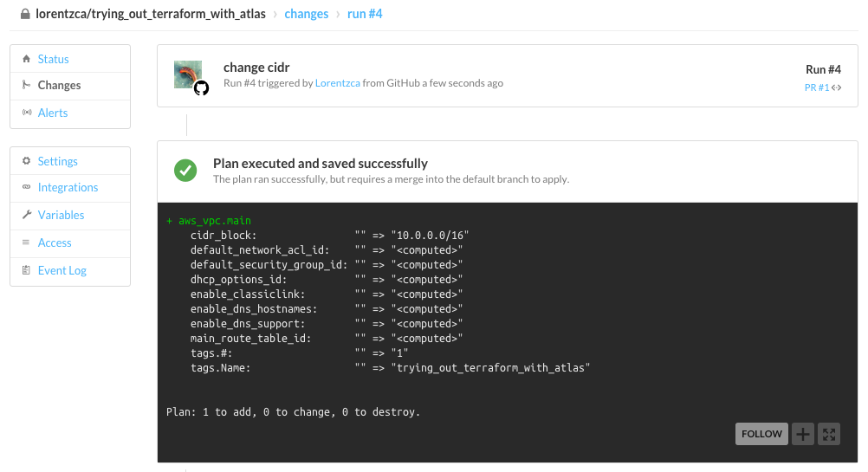
Task: Click the home icon next to Status
Action: tap(26, 59)
